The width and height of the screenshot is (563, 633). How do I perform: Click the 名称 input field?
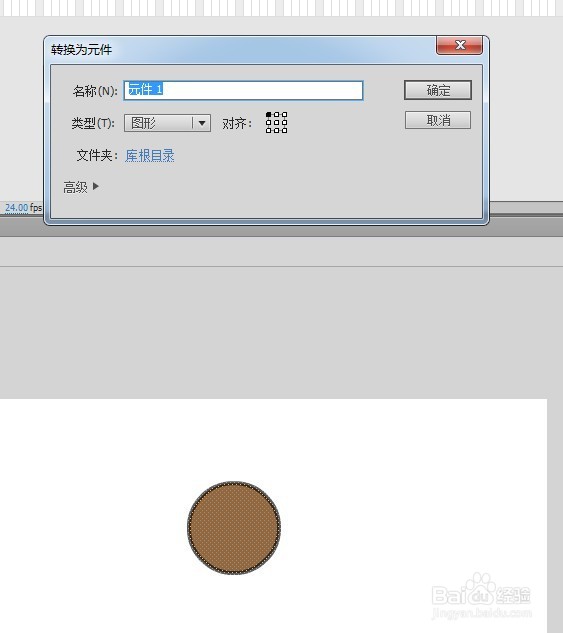(x=243, y=90)
